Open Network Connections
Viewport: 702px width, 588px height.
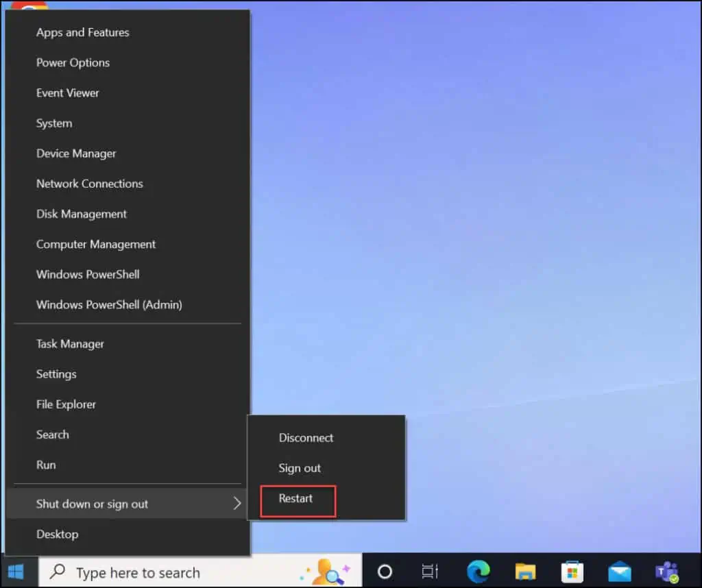point(127,184)
